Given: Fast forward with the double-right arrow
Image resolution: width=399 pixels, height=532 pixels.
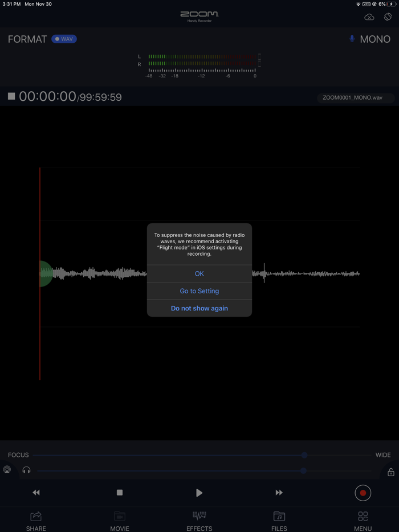Looking at the screenshot, I should click(x=279, y=492).
